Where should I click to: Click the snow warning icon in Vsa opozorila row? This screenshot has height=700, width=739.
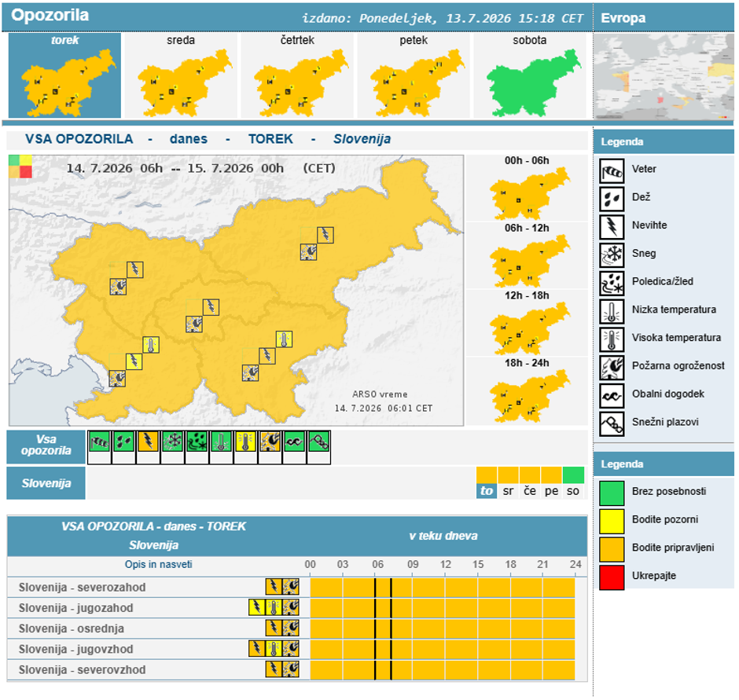pyautogui.click(x=172, y=442)
